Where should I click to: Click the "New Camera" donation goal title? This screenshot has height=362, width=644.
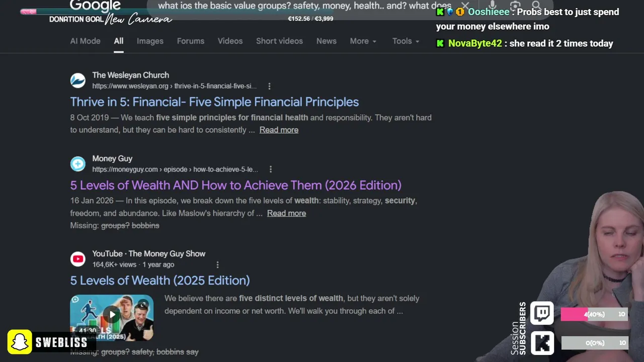point(138,19)
